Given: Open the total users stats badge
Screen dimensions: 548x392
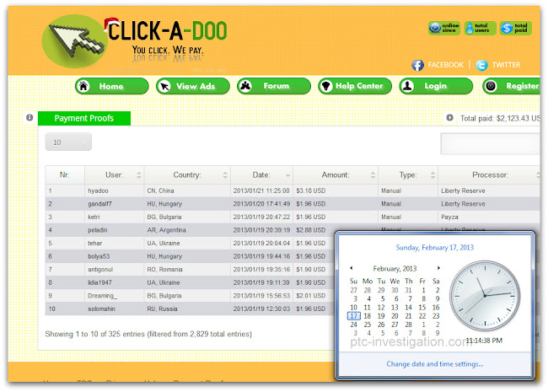Looking at the screenshot, I should [x=481, y=28].
